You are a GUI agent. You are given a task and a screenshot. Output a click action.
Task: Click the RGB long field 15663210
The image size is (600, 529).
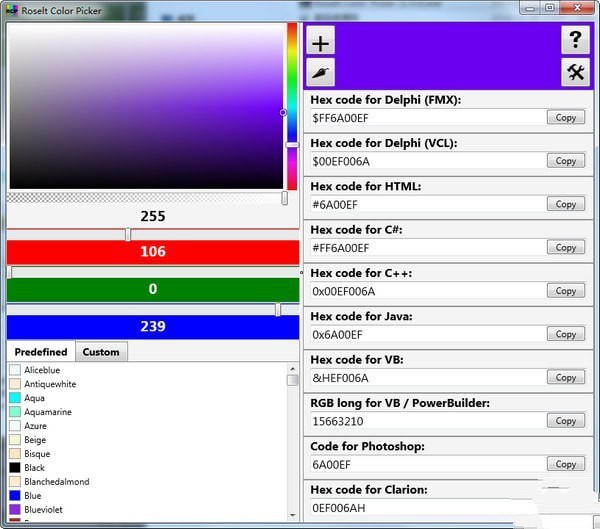pyautogui.click(x=429, y=421)
